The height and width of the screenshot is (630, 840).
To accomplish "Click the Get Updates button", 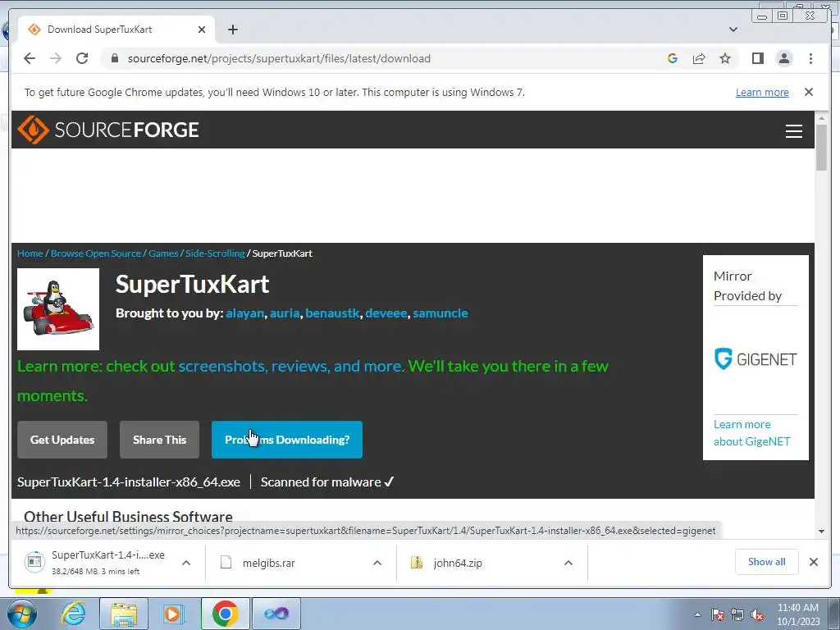I will point(62,440).
